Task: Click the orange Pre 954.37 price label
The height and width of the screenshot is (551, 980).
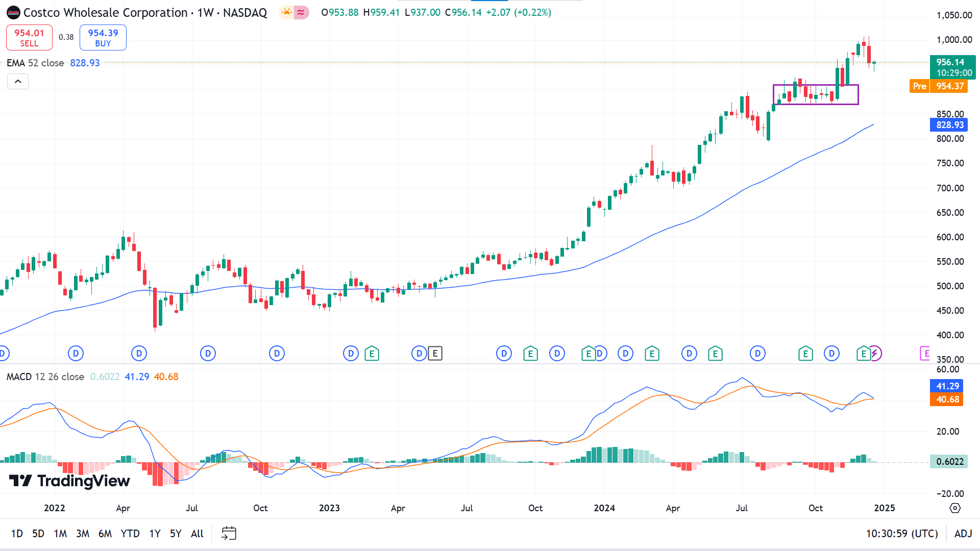Action: pyautogui.click(x=939, y=86)
